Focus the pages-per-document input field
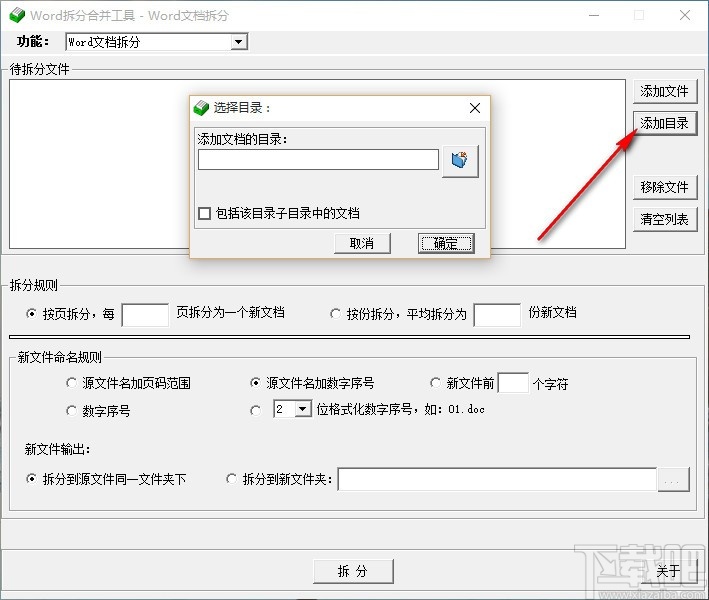This screenshot has height=600, width=709. (145, 315)
